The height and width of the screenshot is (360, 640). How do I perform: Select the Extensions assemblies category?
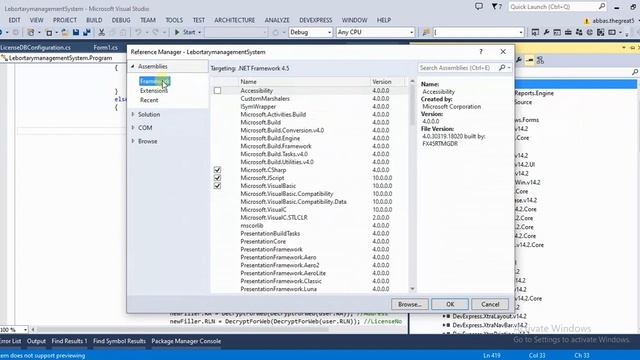pyautogui.click(x=153, y=91)
